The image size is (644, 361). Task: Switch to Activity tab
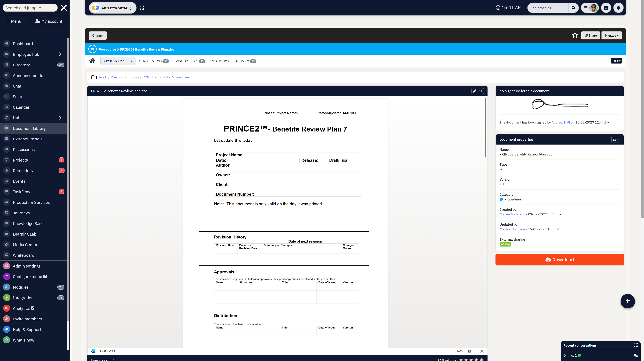245,61
